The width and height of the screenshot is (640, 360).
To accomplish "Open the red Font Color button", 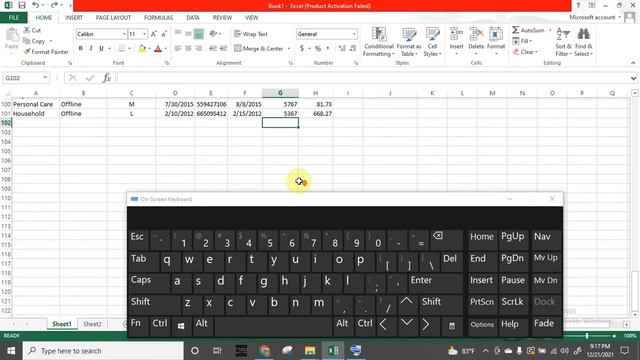I will click(x=158, y=49).
